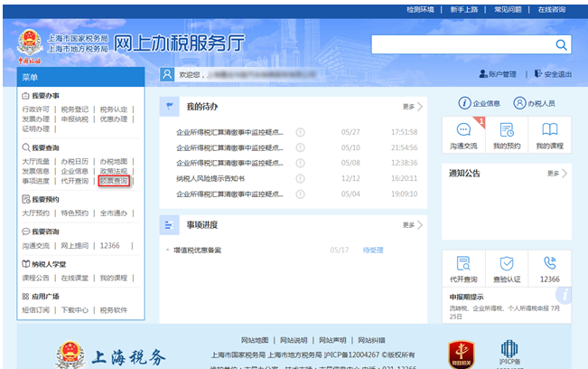This screenshot has height=369, width=588.
Task: Click the 查验认证 shield icon tile
Action: pyautogui.click(x=507, y=269)
